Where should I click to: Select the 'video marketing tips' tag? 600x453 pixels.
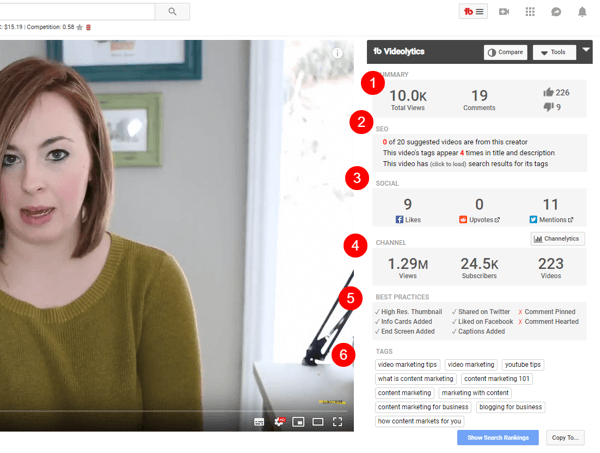point(408,365)
